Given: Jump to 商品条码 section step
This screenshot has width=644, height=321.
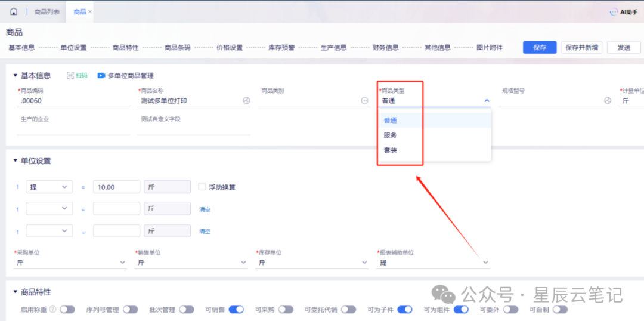Looking at the screenshot, I should [x=178, y=47].
